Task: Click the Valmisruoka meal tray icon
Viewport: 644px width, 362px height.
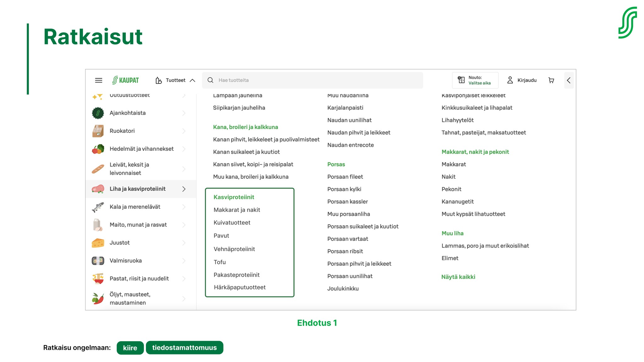Action: pyautogui.click(x=98, y=261)
